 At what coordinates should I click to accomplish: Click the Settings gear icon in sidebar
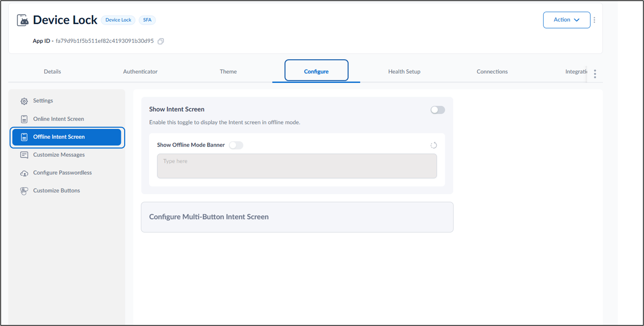tap(24, 101)
